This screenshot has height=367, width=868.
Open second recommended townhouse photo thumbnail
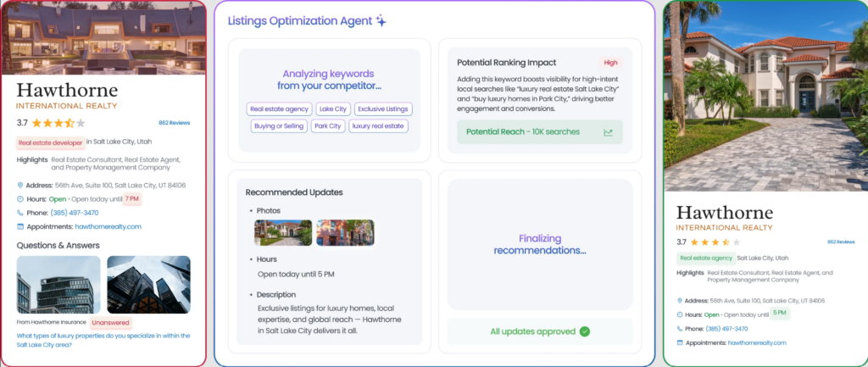345,232
